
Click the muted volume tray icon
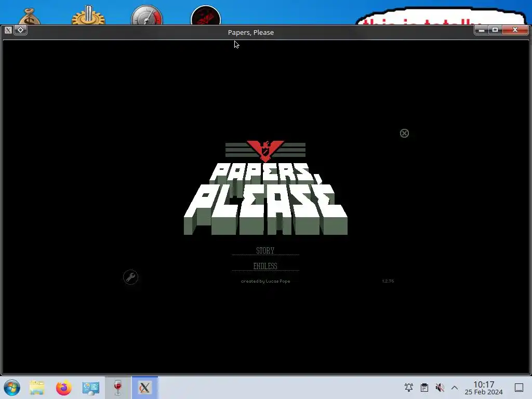(x=440, y=388)
